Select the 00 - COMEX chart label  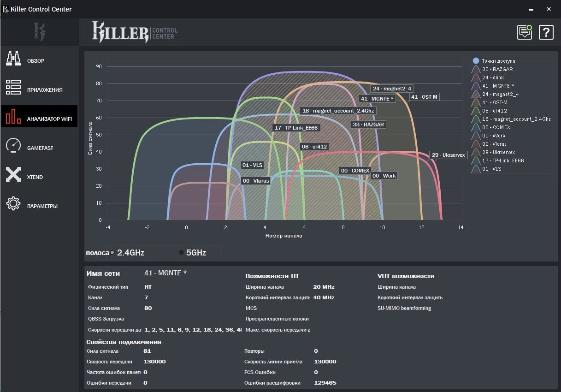click(x=354, y=171)
